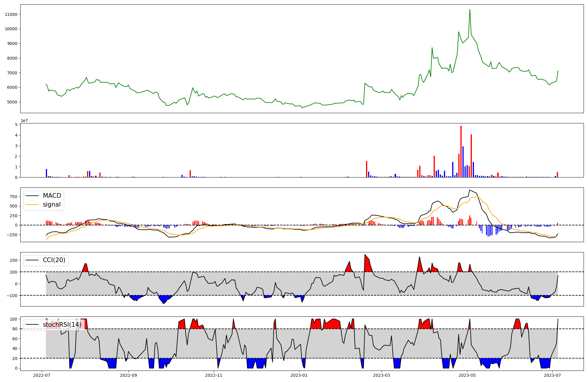Click the stochRSI(14) legend label
Image resolution: width=588 pixels, height=382 pixels.
[62, 324]
